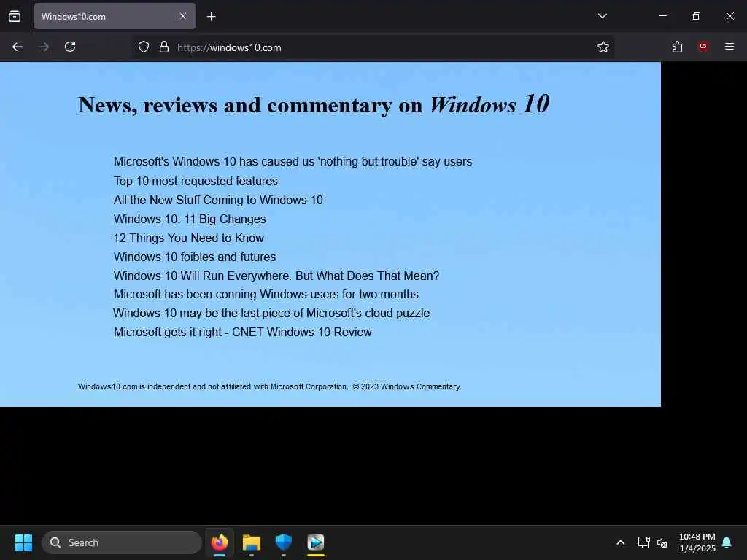The height and width of the screenshot is (560, 747).
Task: View site security via padlock icon
Action: pos(164,47)
